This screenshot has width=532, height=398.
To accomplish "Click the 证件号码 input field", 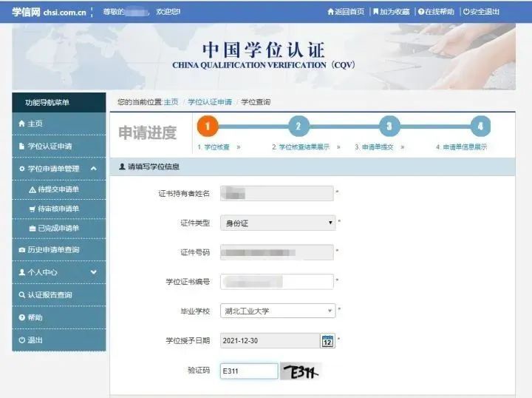I will tap(277, 252).
